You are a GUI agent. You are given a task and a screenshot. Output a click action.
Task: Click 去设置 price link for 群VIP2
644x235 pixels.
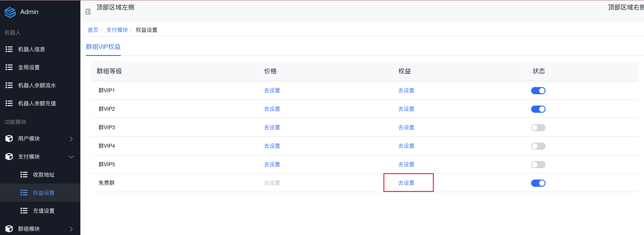point(272,109)
